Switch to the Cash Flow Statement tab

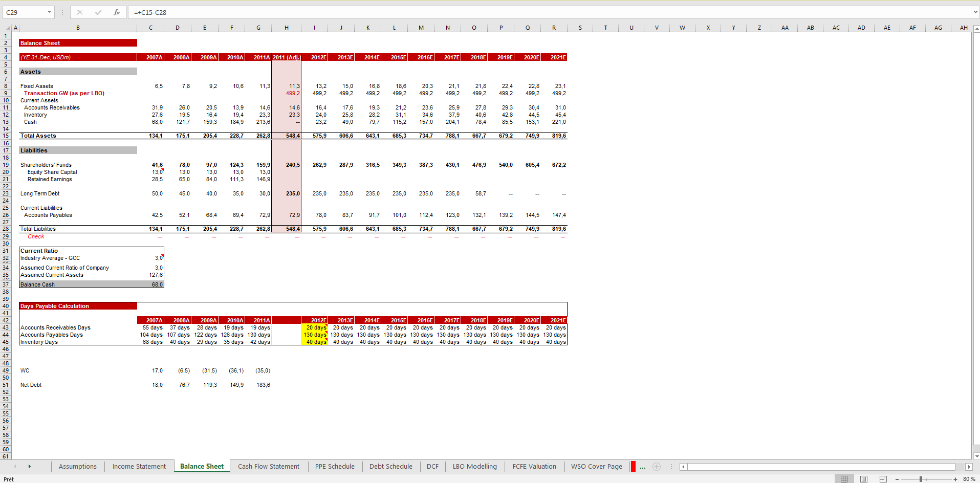269,467
